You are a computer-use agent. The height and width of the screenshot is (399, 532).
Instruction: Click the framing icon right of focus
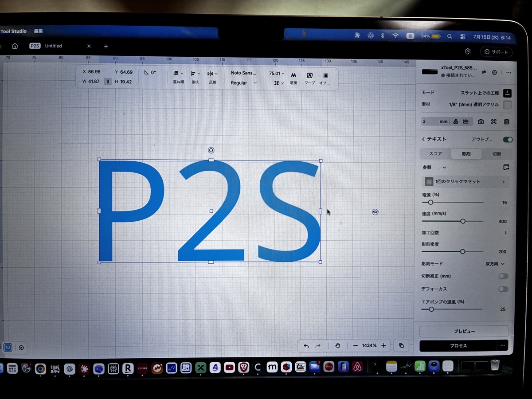coord(507,121)
